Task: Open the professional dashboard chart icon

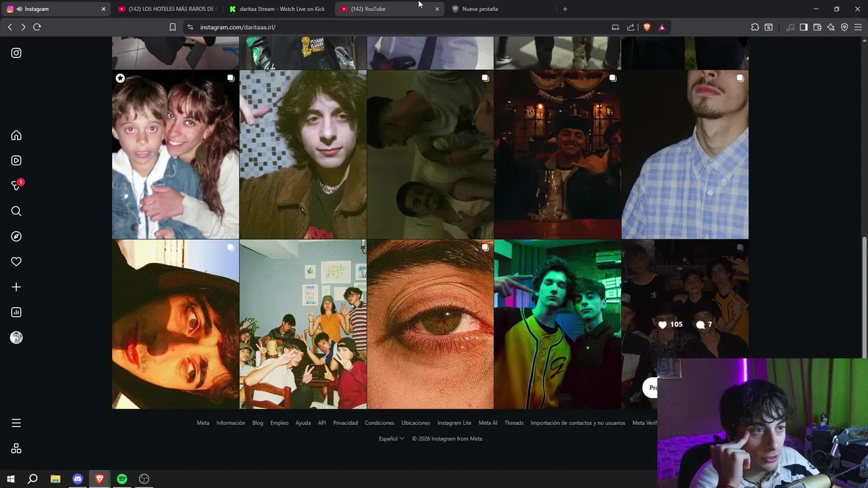Action: click(16, 312)
